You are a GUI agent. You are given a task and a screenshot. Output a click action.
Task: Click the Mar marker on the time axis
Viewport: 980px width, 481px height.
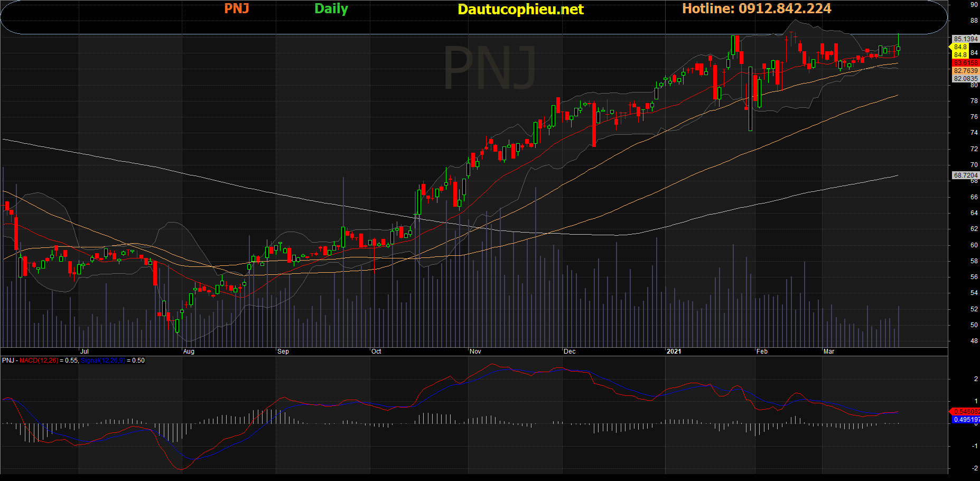coord(828,351)
